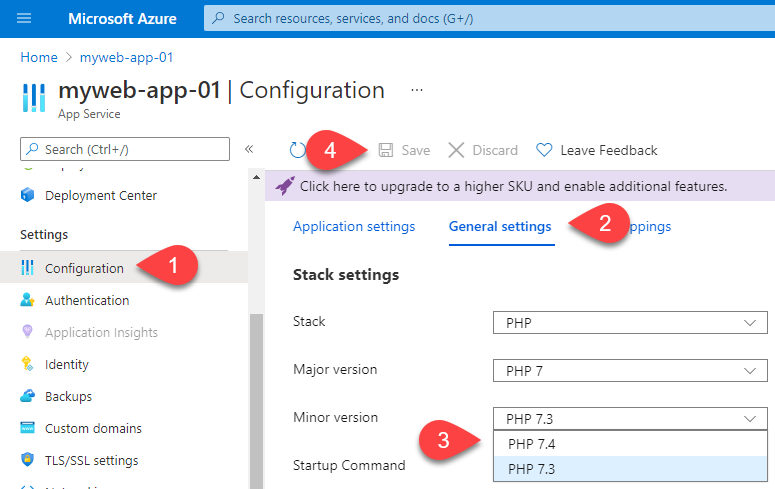Click the TLS/SSL shield icon
This screenshot has height=489, width=775.
point(28,460)
